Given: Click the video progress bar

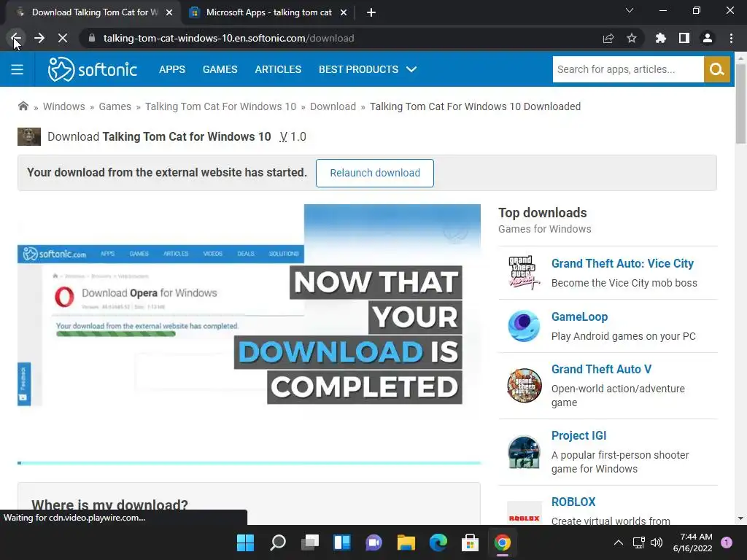Looking at the screenshot, I should click(249, 463).
